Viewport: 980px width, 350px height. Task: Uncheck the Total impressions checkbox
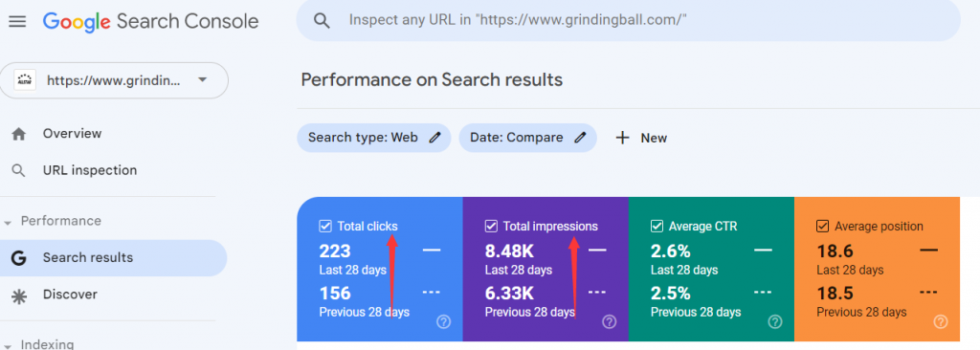[x=491, y=227]
